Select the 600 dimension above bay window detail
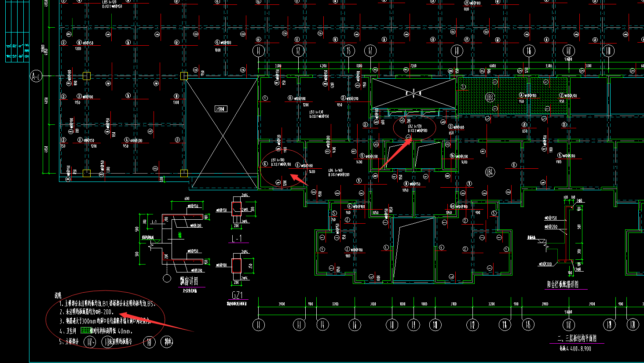 pyautogui.click(x=187, y=199)
